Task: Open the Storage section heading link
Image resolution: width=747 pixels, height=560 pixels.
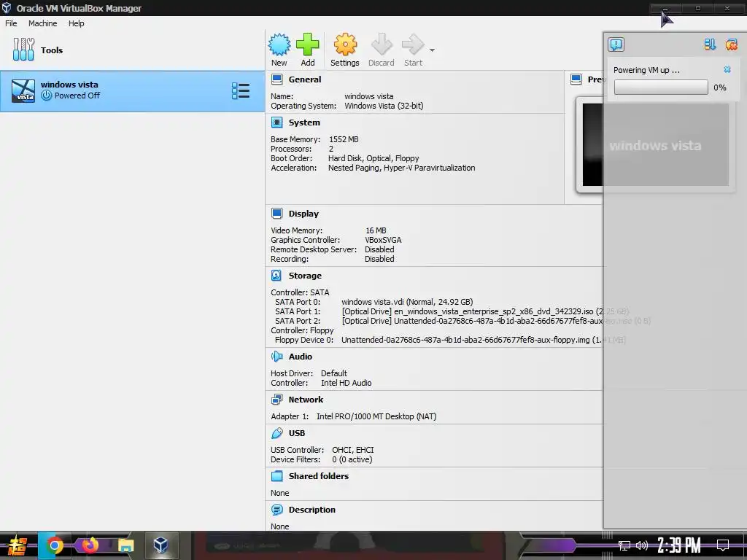Action: (305, 276)
